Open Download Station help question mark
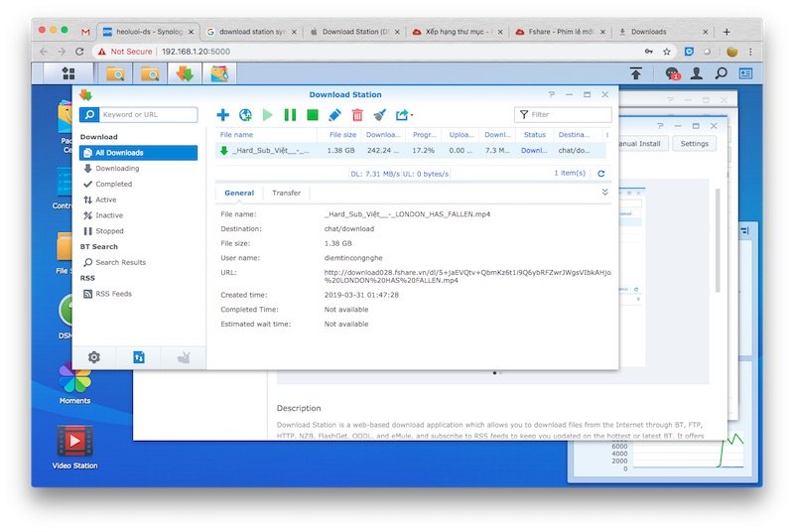 coord(552,94)
